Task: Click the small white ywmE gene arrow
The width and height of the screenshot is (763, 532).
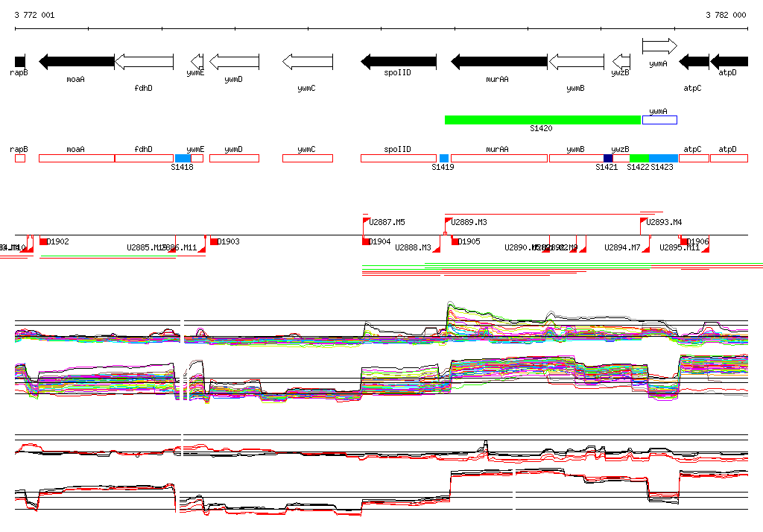Action: tap(197, 62)
